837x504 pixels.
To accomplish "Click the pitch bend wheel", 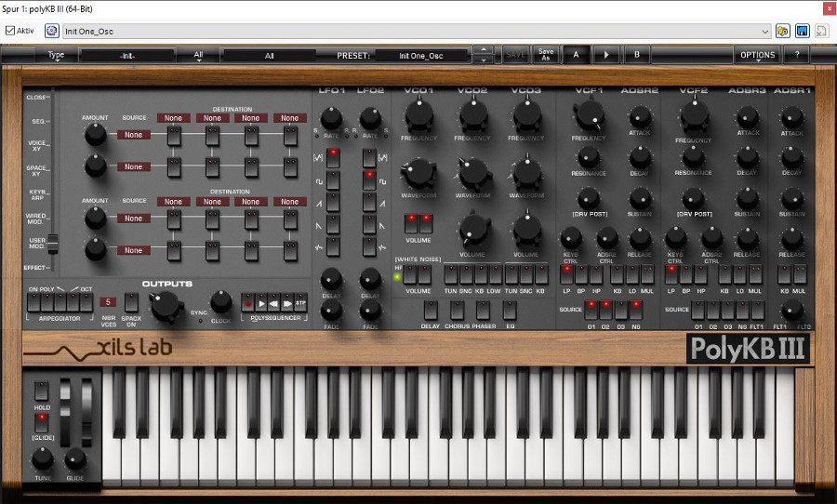I will 65,413.
